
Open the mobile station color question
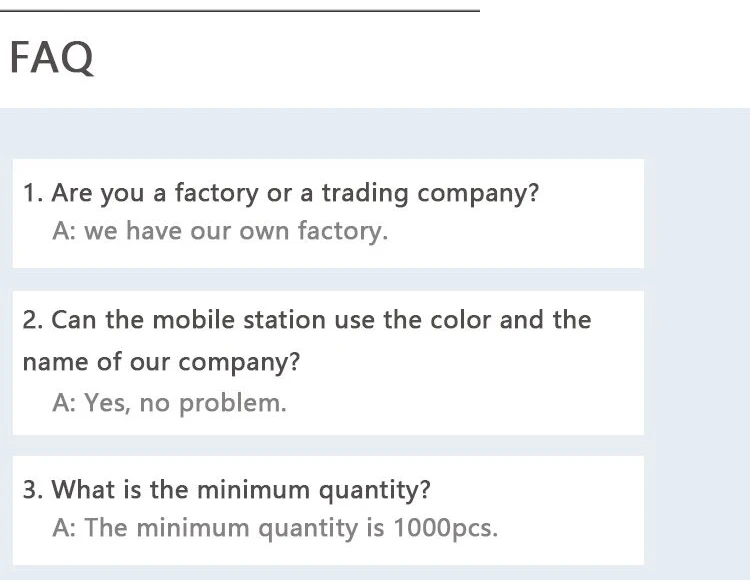[306, 320]
